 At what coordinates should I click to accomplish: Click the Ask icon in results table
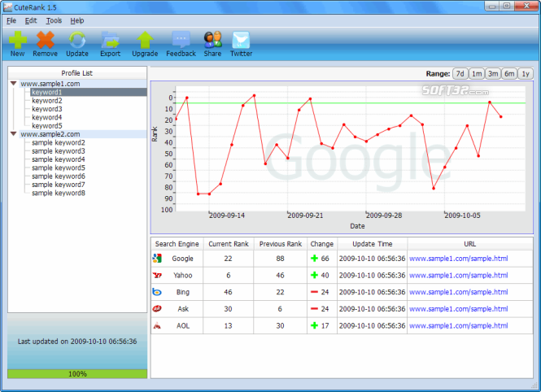pos(157,308)
